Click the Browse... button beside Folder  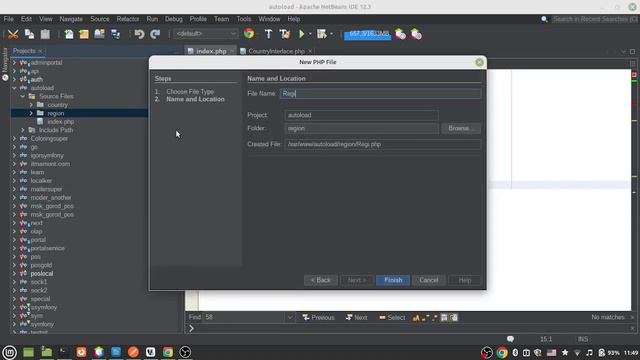[x=461, y=128]
